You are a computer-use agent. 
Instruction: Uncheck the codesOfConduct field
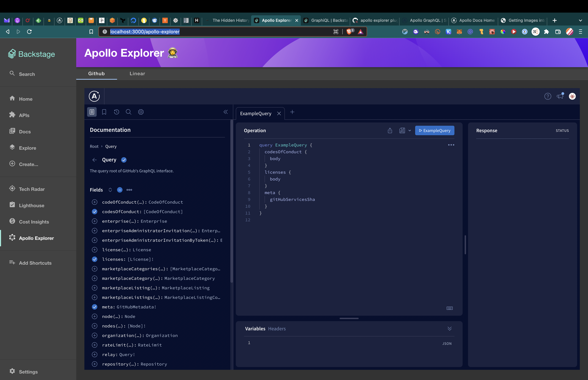[94, 212]
